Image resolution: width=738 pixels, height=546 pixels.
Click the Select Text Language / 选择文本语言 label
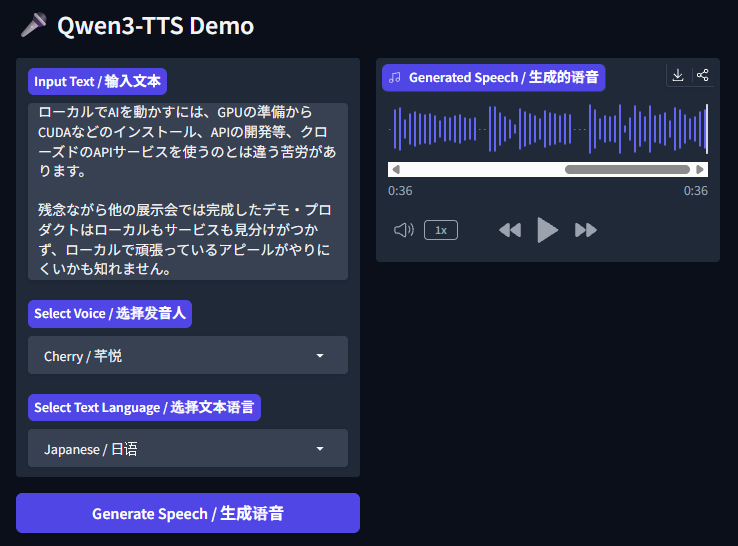tap(144, 408)
